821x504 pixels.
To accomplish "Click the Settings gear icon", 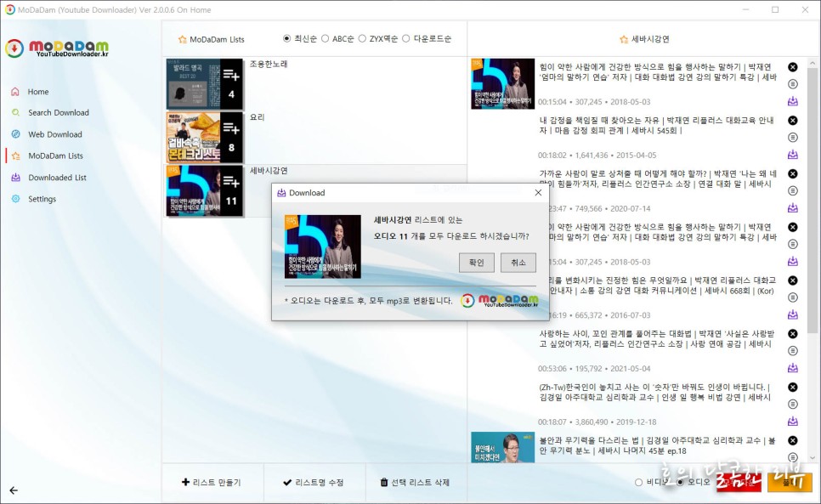I will coord(14,198).
